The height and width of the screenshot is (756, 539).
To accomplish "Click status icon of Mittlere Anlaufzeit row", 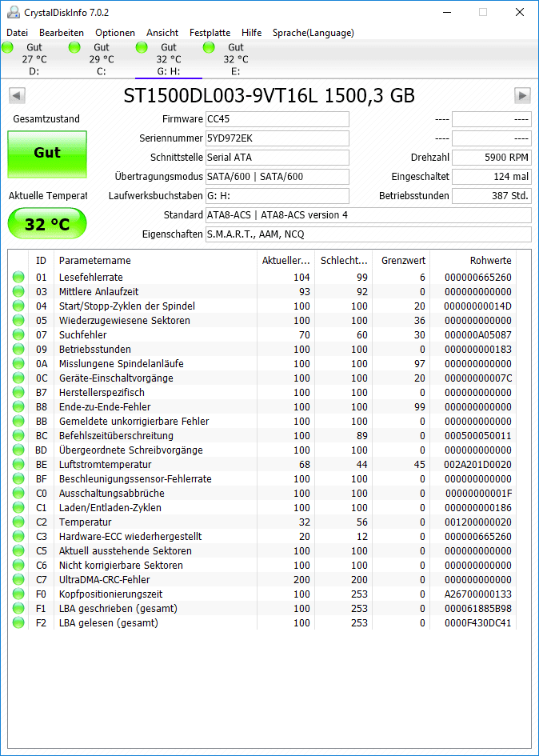I will coord(18,292).
